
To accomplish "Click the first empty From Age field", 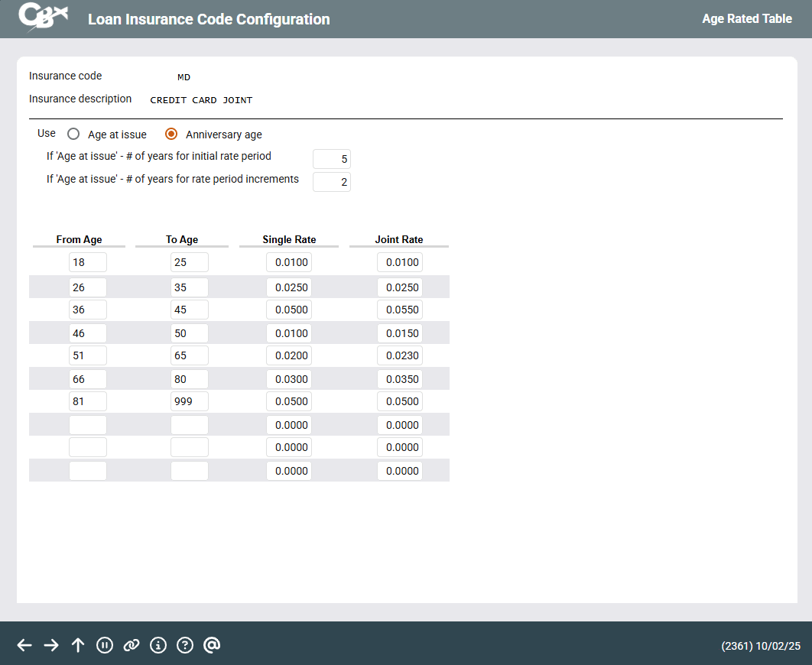I will point(88,425).
